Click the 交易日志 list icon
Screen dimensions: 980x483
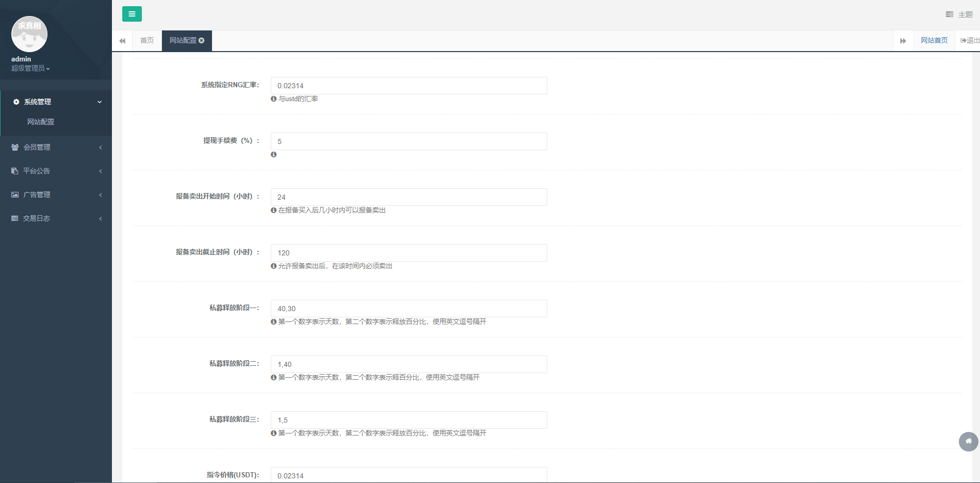15,218
